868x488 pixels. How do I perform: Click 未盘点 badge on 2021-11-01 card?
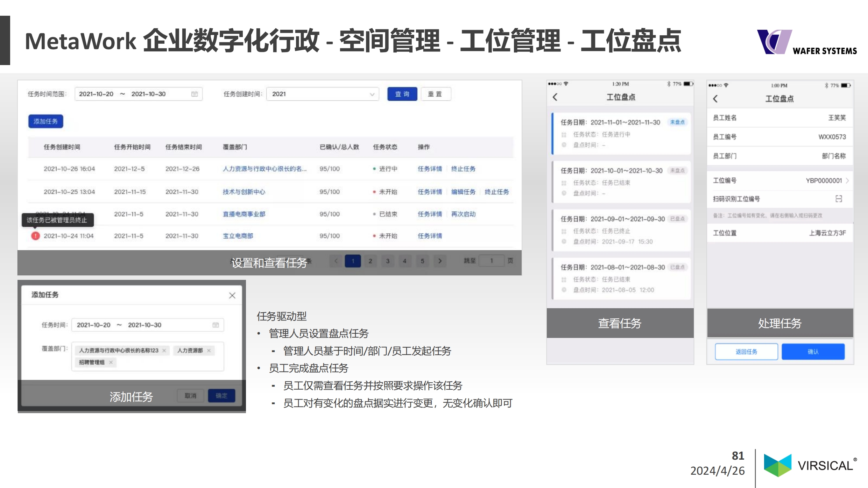click(677, 122)
